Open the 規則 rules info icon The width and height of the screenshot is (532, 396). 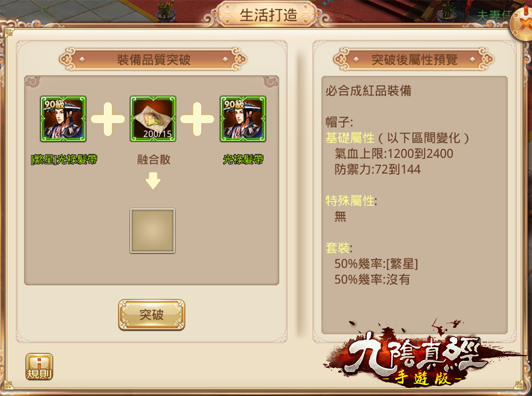click(x=39, y=366)
